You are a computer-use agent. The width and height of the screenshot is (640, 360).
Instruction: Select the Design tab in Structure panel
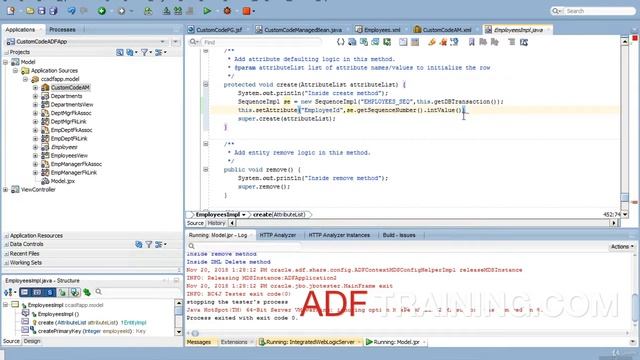coord(32,341)
